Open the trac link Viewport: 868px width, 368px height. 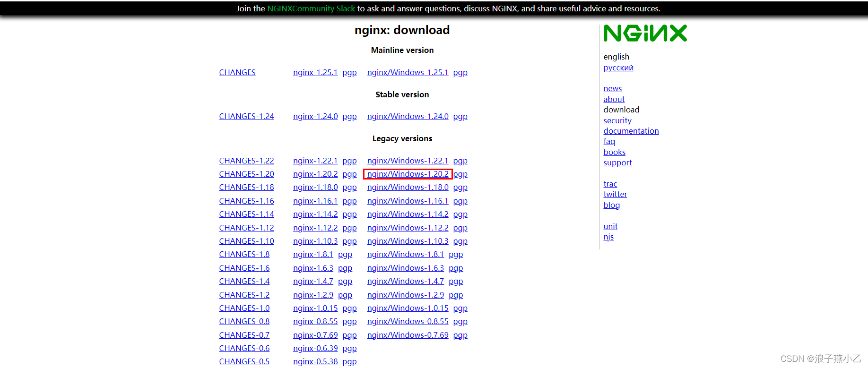point(610,184)
